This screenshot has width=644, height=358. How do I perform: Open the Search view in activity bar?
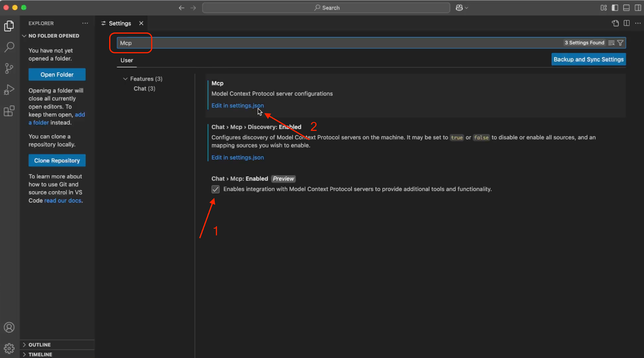tap(9, 47)
